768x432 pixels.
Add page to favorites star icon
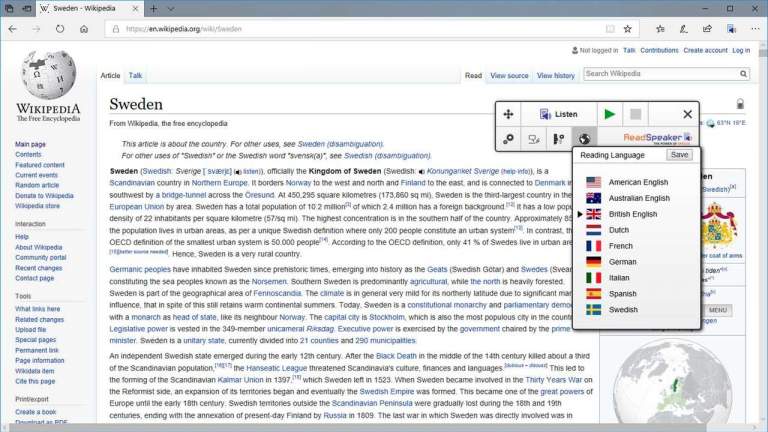627,29
